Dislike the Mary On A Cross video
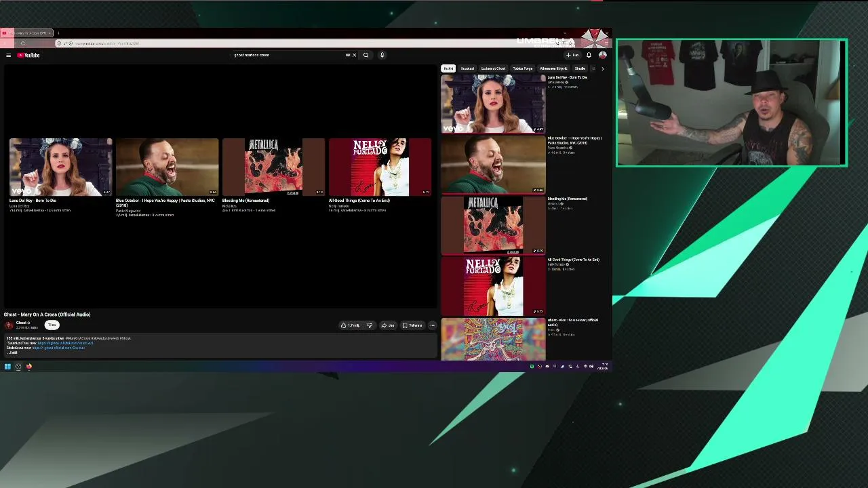This screenshot has width=868, height=488. (370, 325)
